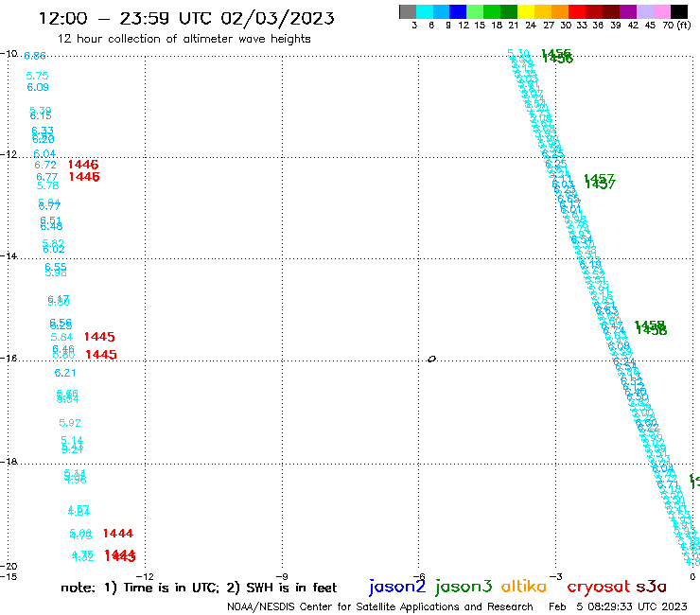Select the bright red swatch in the color scale
Viewport: 700px width, 615px height.
[x=577, y=11]
